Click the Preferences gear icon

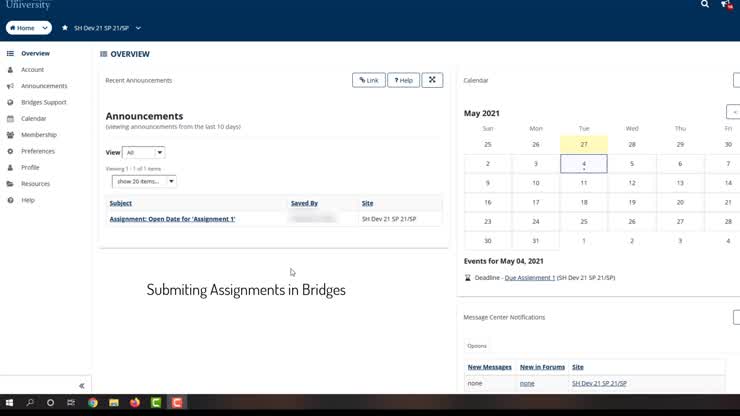(x=10, y=151)
